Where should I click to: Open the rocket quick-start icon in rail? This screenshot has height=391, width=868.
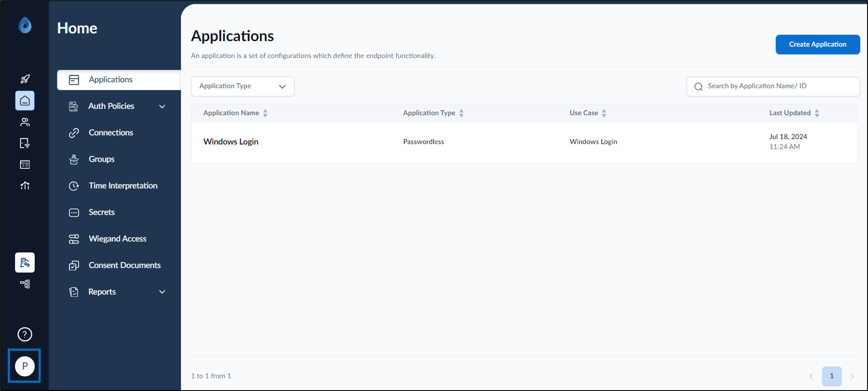25,79
